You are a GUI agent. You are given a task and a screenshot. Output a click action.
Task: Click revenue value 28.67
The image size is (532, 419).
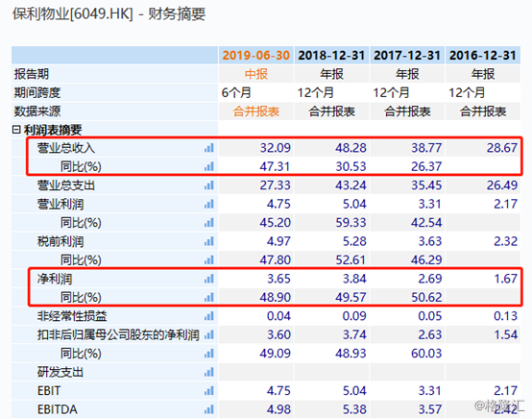tap(502, 148)
